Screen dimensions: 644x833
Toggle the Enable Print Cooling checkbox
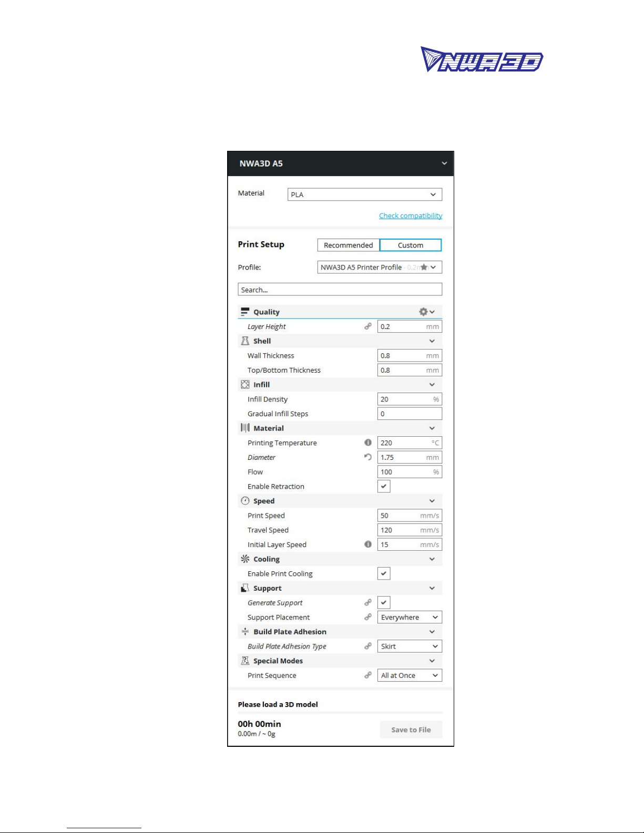click(384, 573)
